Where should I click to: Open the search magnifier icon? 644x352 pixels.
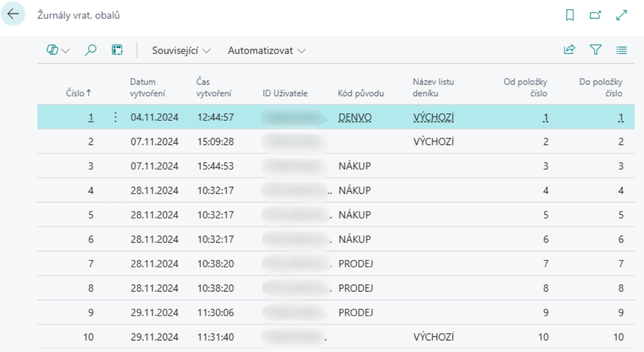pyautogui.click(x=91, y=50)
